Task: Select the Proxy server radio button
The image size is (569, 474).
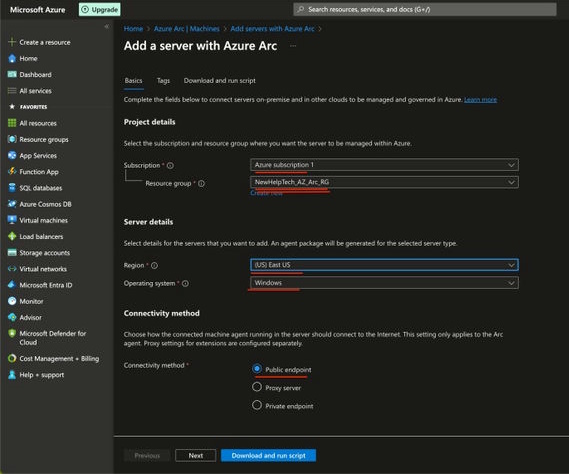Action: (257, 387)
